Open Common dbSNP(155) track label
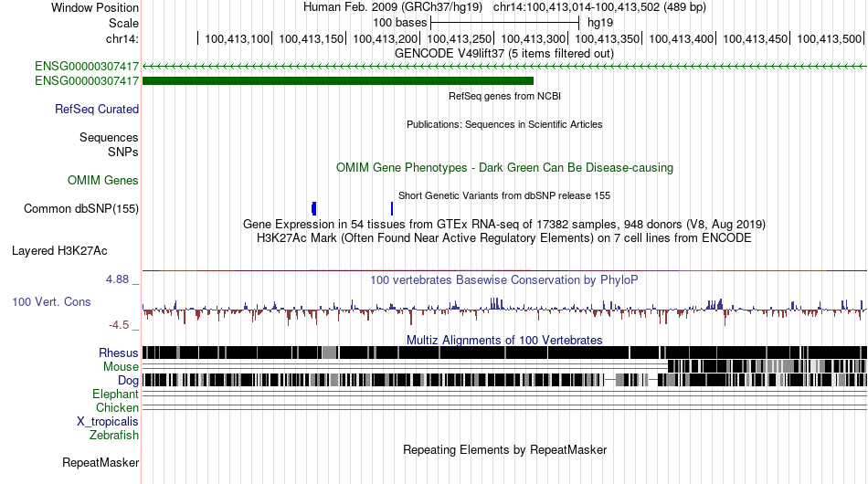The width and height of the screenshot is (868, 484). coord(81,208)
